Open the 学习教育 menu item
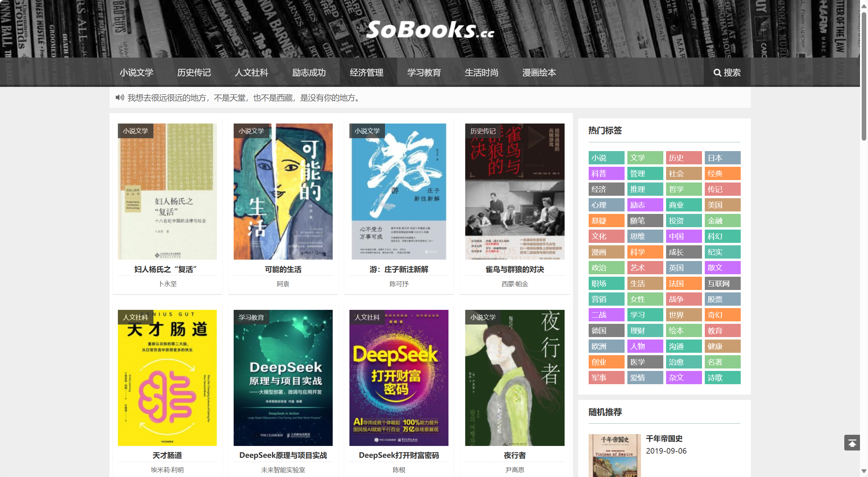Viewport: 868px width, 477px height. pyautogui.click(x=424, y=72)
